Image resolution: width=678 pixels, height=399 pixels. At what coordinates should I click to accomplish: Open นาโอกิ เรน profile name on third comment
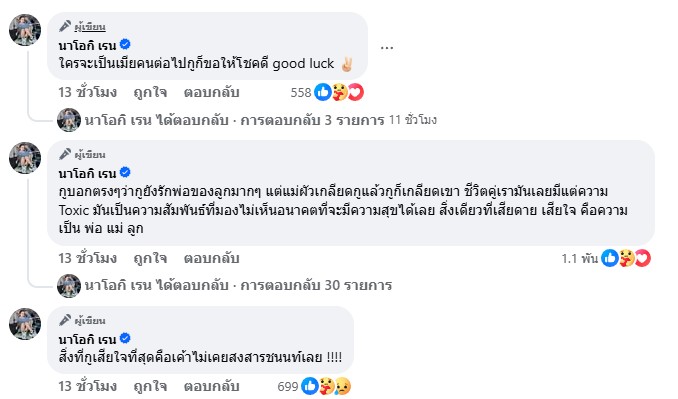88,338
